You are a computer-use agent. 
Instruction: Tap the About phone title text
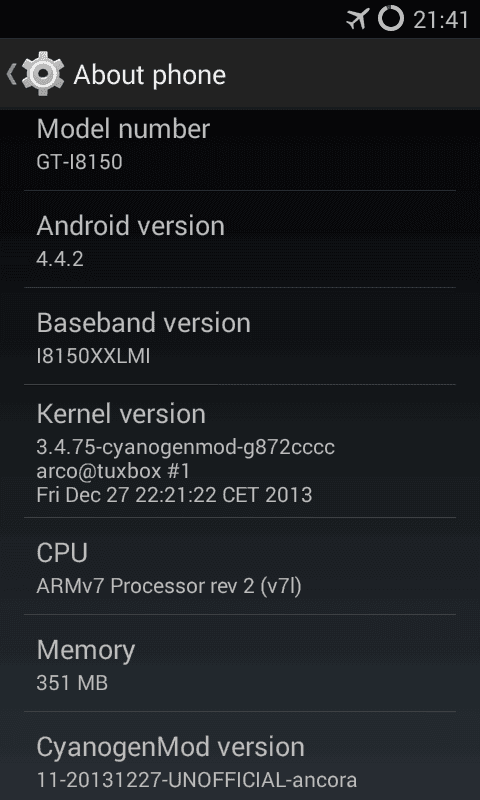tap(149, 76)
